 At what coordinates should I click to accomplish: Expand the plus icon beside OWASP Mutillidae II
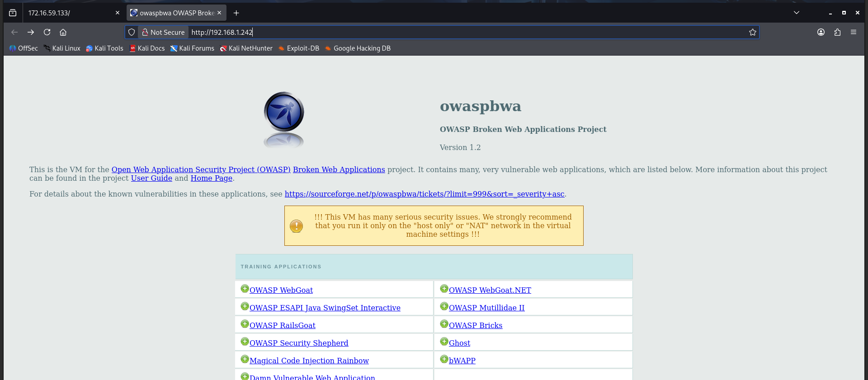(444, 306)
